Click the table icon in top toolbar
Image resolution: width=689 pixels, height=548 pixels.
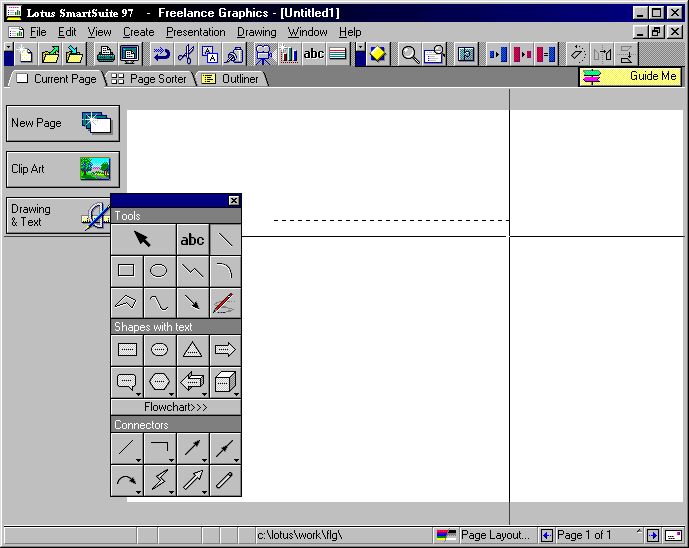click(337, 54)
